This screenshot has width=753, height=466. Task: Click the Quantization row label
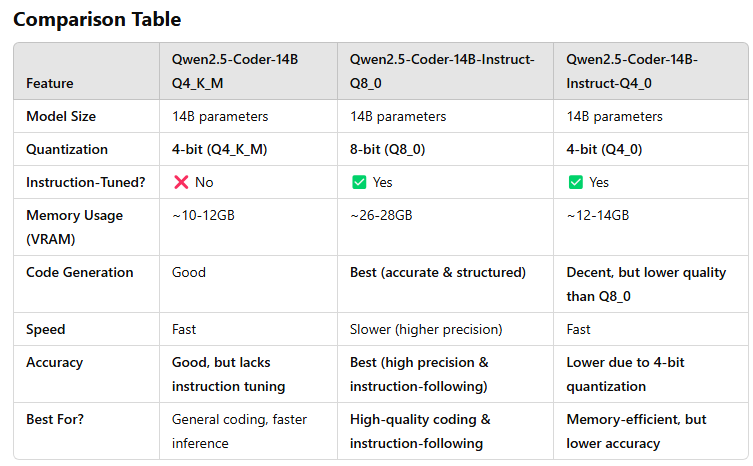67,149
